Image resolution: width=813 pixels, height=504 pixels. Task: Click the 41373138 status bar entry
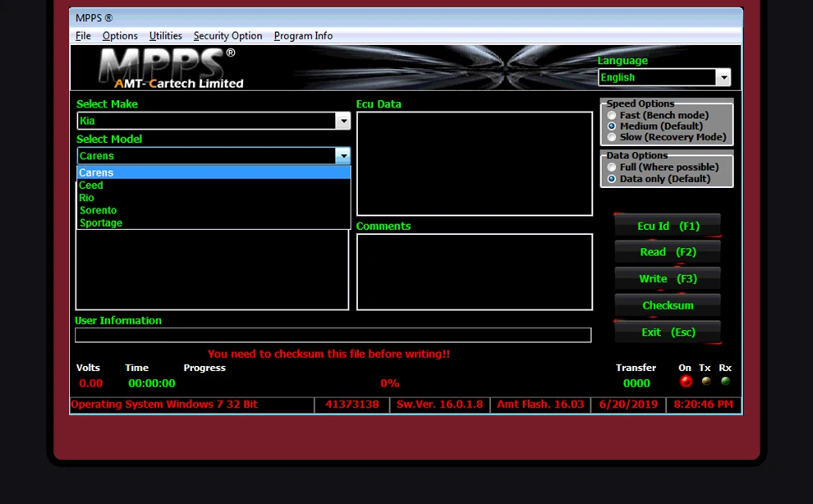[352, 405]
